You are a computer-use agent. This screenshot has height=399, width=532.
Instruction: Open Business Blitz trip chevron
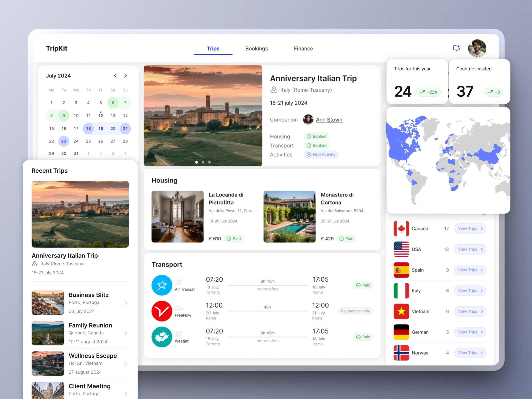point(126,303)
